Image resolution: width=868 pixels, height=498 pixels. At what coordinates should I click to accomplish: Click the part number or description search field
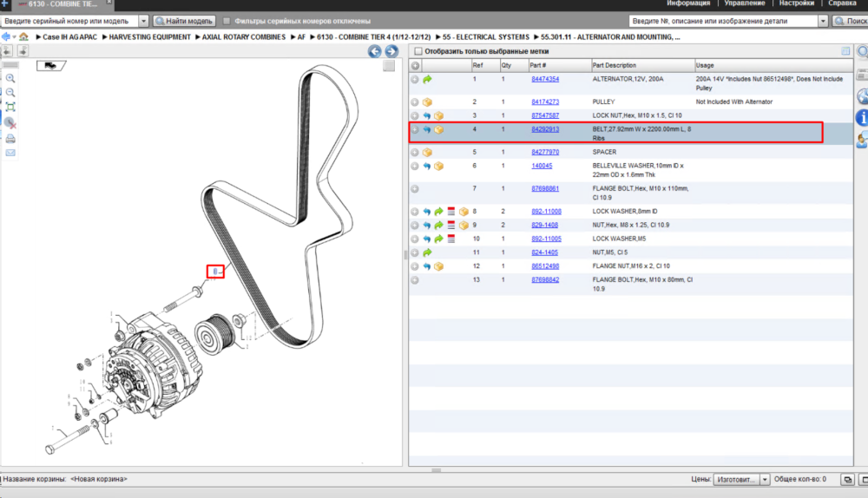point(724,21)
